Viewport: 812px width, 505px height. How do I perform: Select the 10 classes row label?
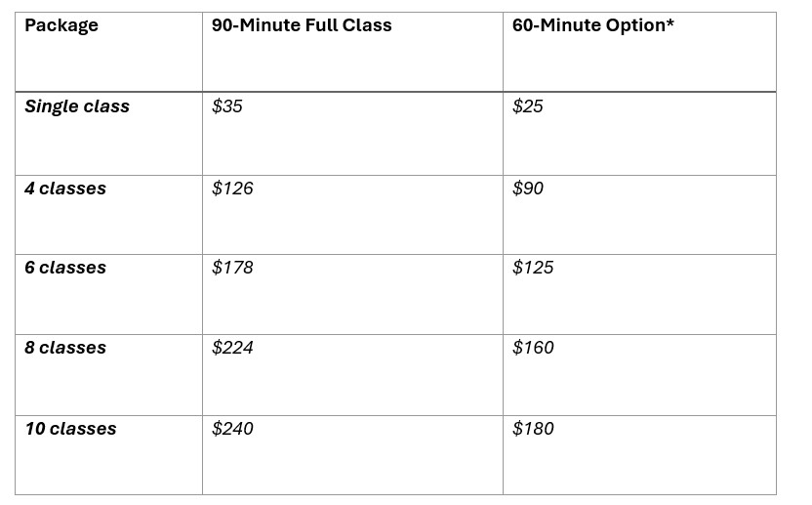(70, 429)
